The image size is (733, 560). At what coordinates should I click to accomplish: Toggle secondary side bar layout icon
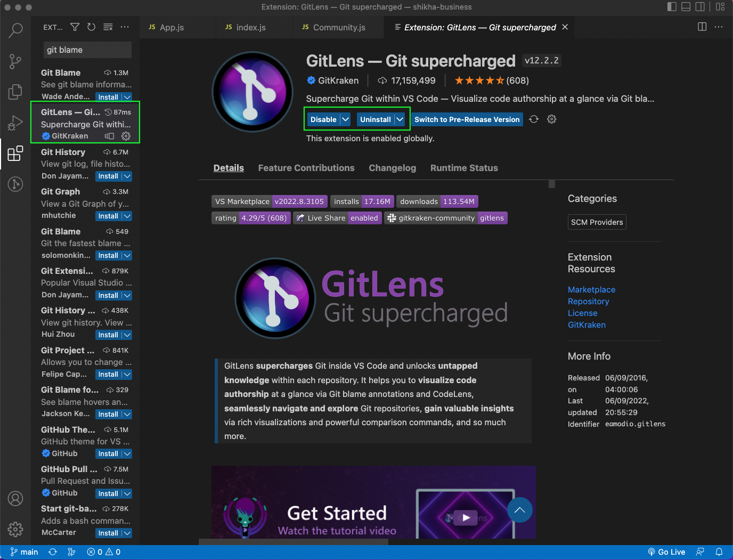coord(700,7)
